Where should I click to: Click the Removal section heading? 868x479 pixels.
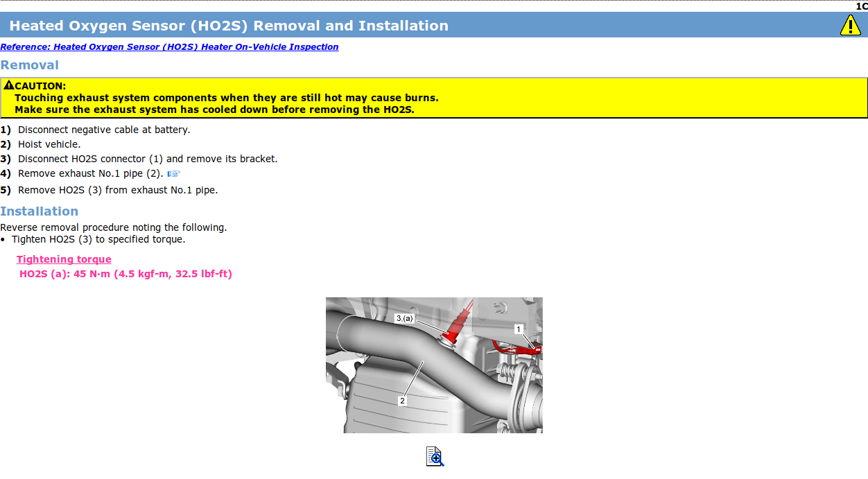pos(29,65)
